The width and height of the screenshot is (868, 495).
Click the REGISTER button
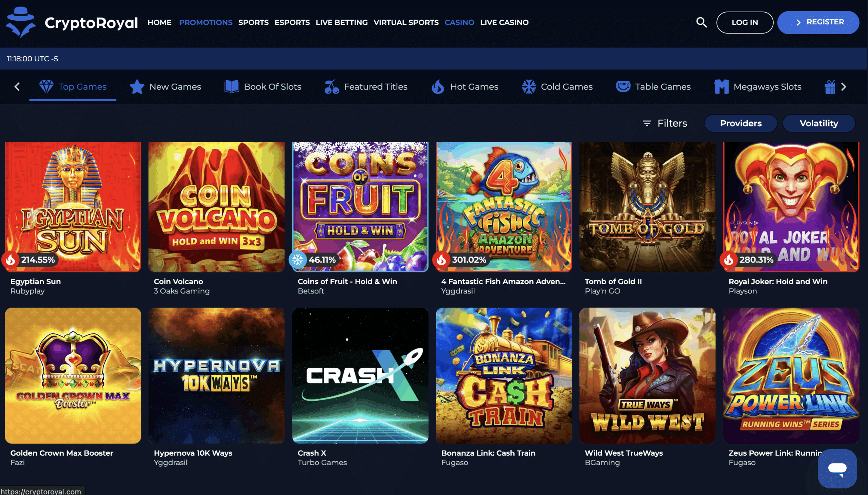[818, 22]
